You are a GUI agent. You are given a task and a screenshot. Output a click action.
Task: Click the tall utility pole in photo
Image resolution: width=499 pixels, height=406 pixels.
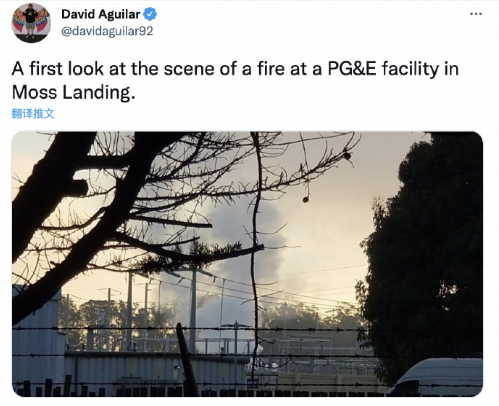[x=193, y=310]
